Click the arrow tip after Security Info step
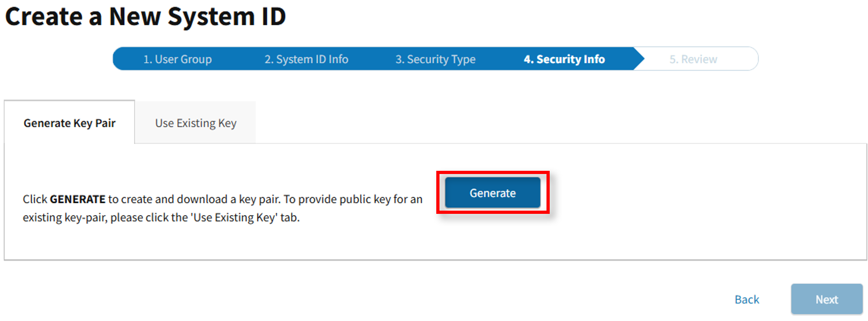 pyautogui.click(x=639, y=59)
